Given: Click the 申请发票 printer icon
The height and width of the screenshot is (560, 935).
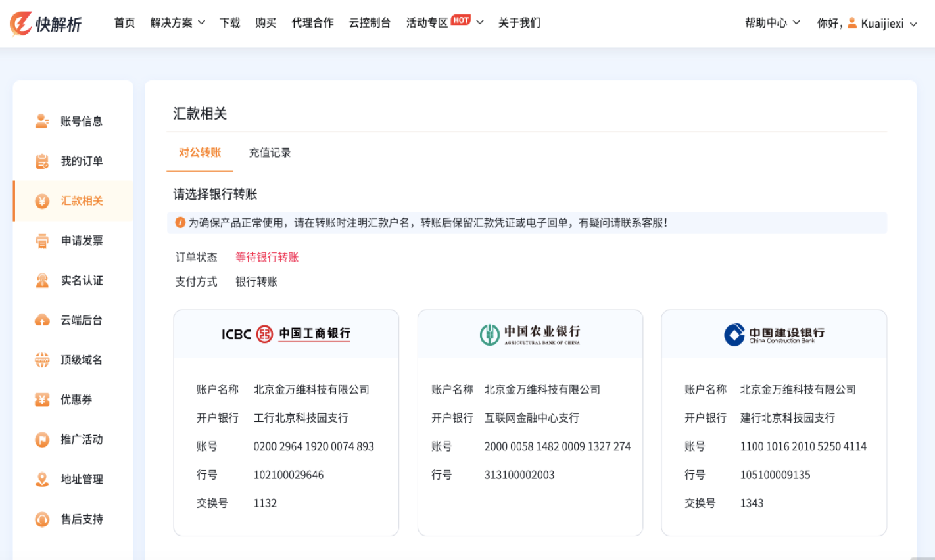Looking at the screenshot, I should click(42, 241).
